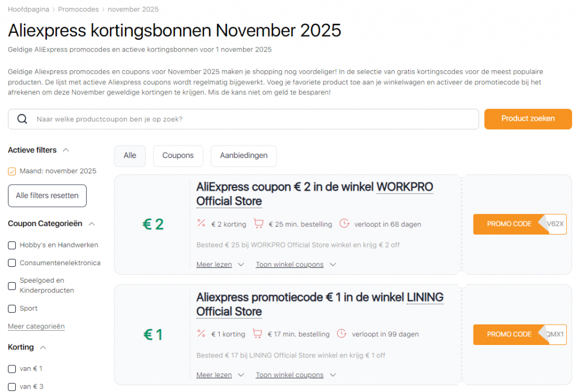Collapse the Actieve filters section

coord(66,150)
